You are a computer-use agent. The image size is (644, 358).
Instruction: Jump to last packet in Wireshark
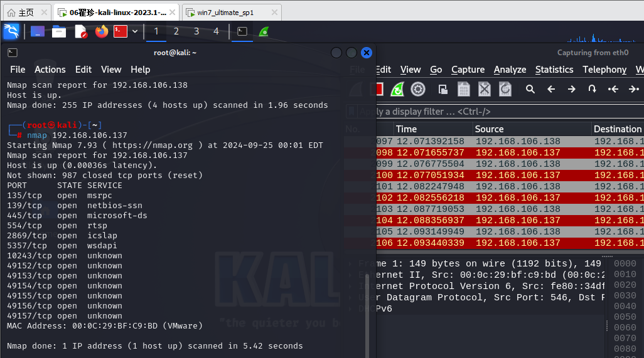[x=634, y=89]
